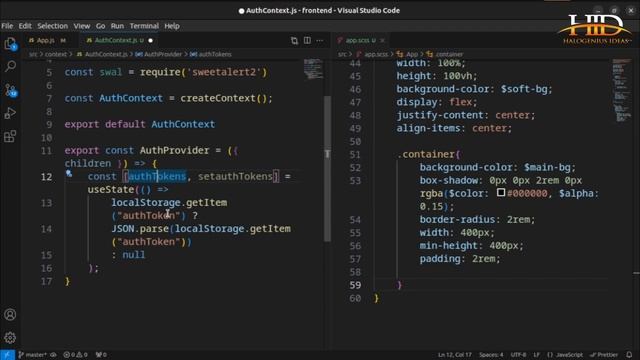Viewport: 640px width, 360px height.
Task: Open Run and Debug view
Action: 10,113
